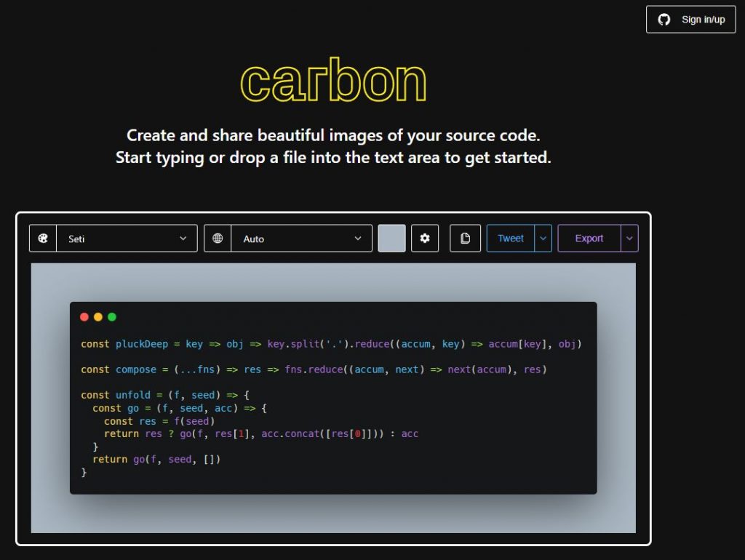Open the background color swatch picker
This screenshot has height=560, width=745.
[x=391, y=238]
